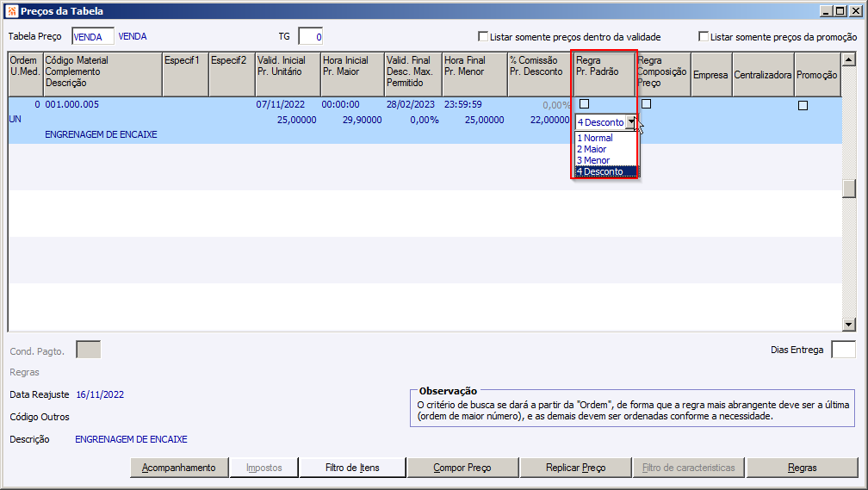Click the vertical scrollbar thumb
The height and width of the screenshot is (490, 868).
pyautogui.click(x=848, y=189)
